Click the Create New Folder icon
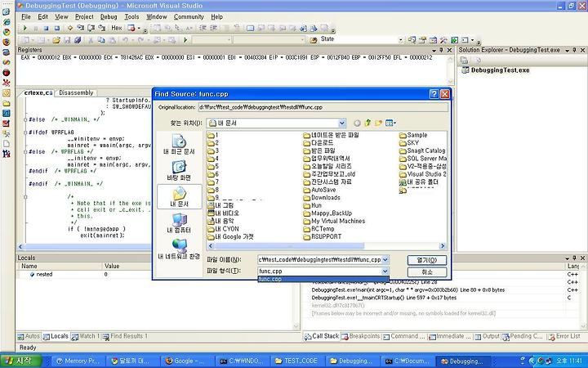This screenshot has width=588, height=368. point(378,123)
